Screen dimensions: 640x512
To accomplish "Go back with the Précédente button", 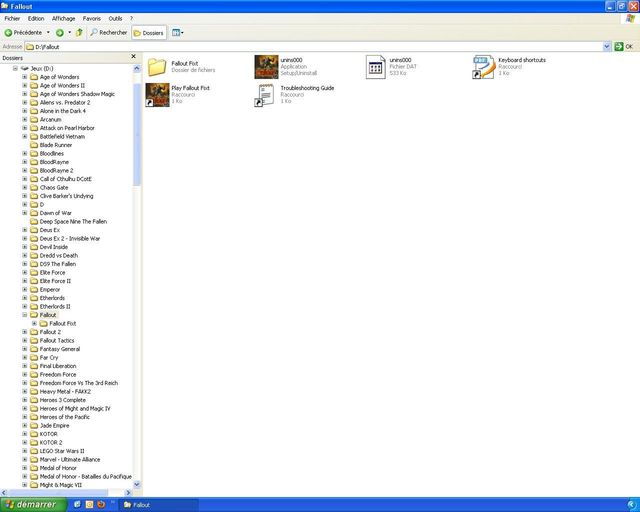I will [x=23, y=33].
